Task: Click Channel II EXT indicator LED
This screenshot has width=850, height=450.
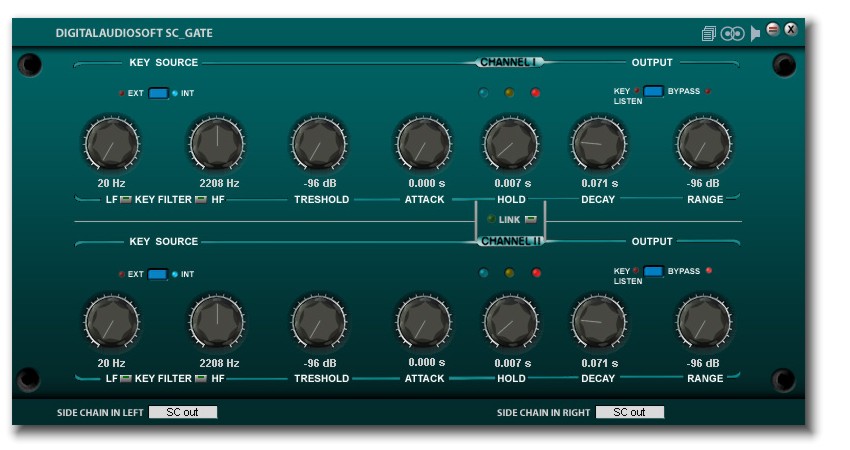Action: click(x=122, y=274)
